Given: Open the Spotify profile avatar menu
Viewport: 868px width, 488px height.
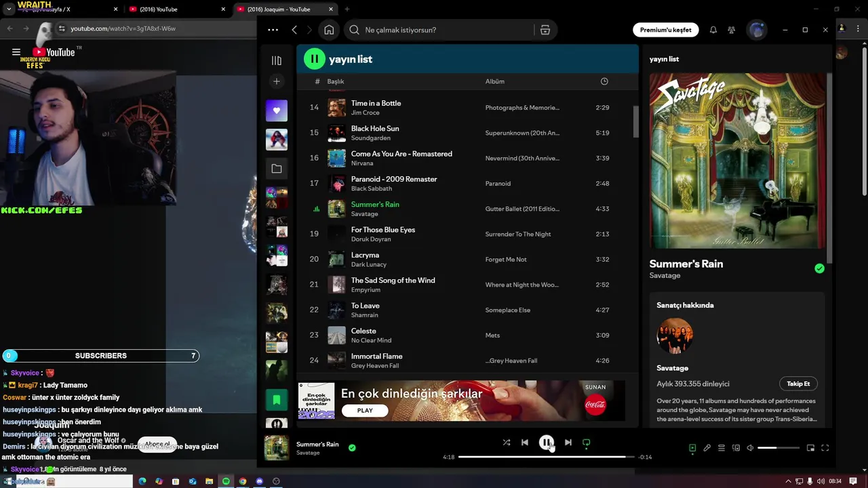Looking at the screenshot, I should 756,30.
